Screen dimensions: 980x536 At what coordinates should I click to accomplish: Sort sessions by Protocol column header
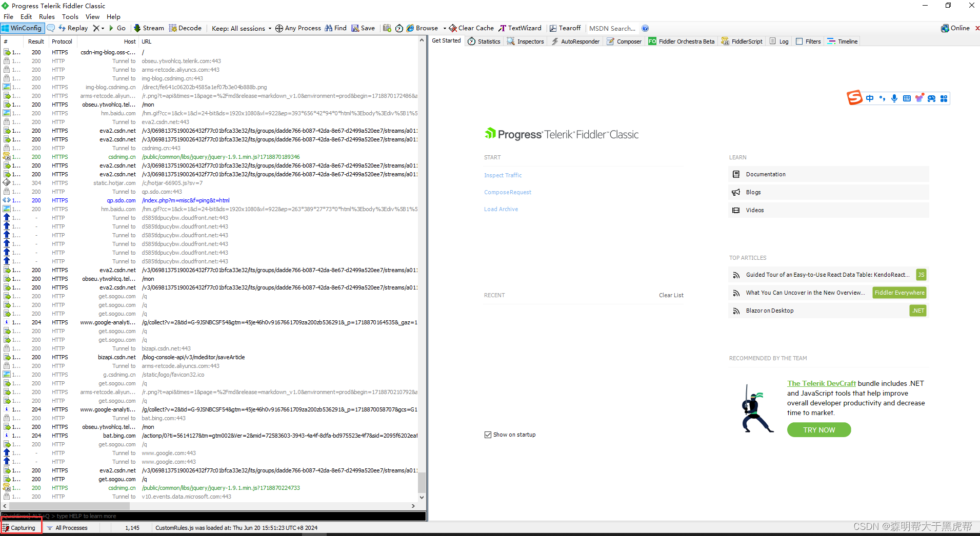click(x=62, y=42)
